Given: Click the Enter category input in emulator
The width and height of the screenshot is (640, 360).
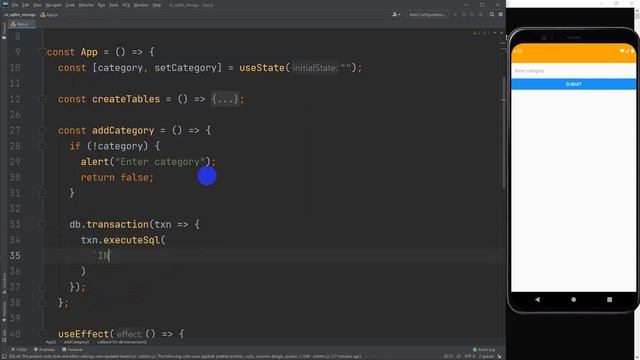Looking at the screenshot, I should point(573,71).
